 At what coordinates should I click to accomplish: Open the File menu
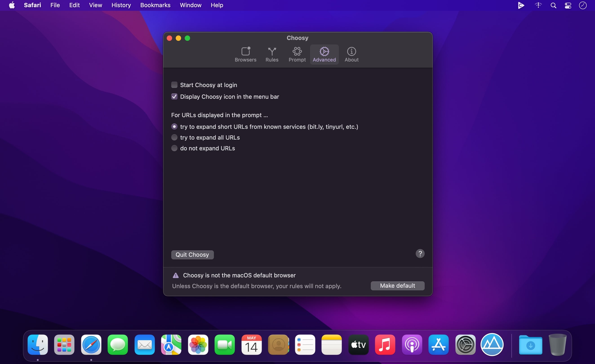pyautogui.click(x=55, y=5)
